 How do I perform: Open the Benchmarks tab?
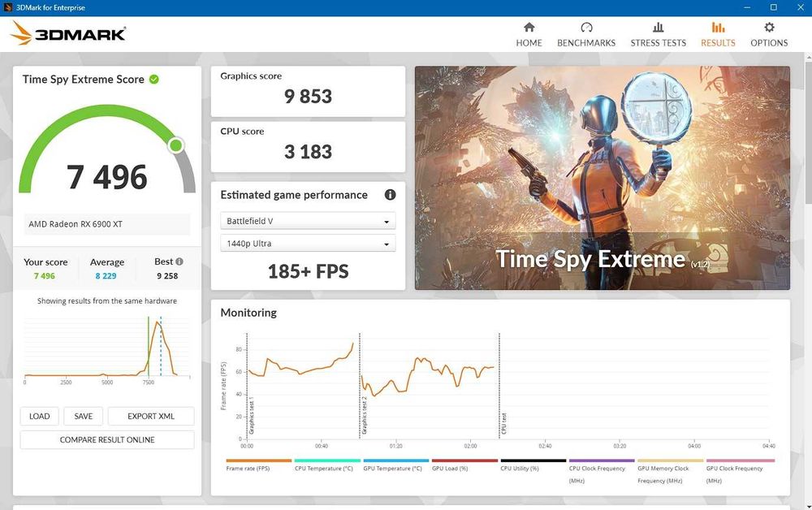click(586, 35)
